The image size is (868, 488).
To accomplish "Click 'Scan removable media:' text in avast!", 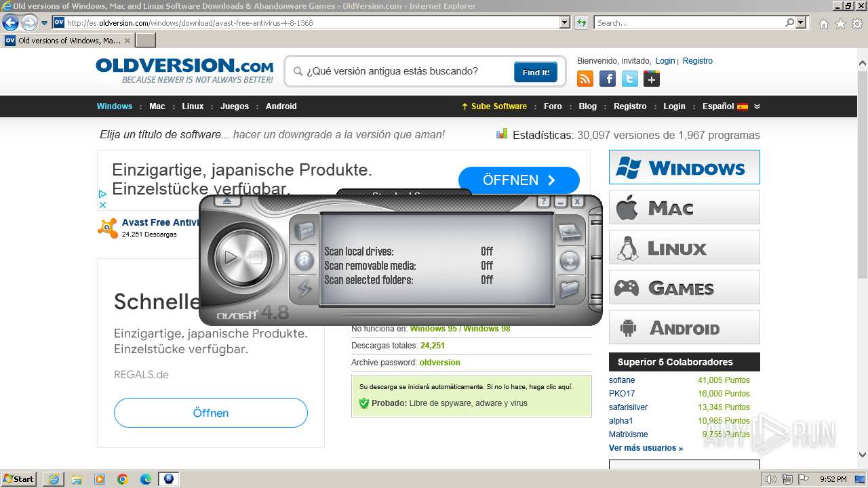I will (x=370, y=266).
